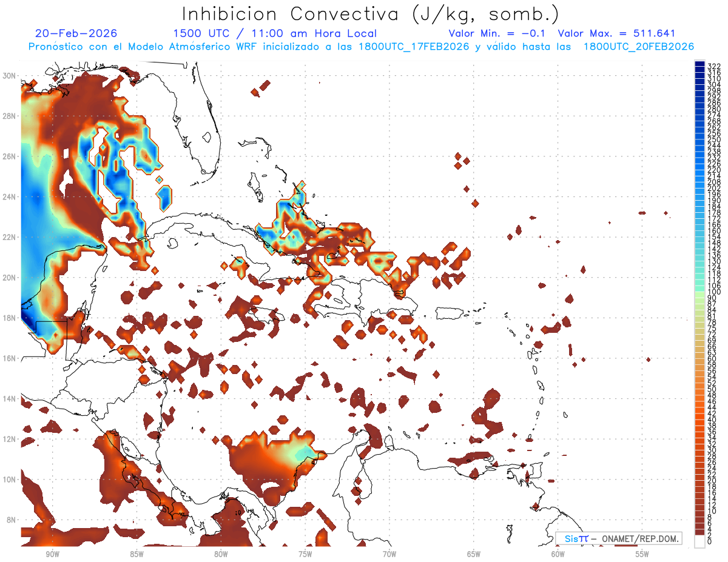Select the date '20-Feb-2026'
This screenshot has height=562, width=728.
pos(76,33)
